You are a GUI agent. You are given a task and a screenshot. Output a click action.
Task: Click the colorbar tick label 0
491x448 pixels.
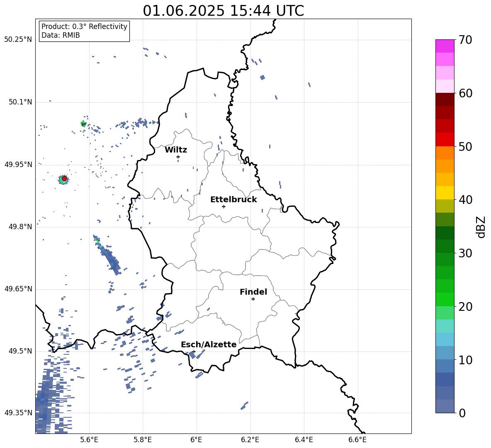pyautogui.click(x=462, y=413)
